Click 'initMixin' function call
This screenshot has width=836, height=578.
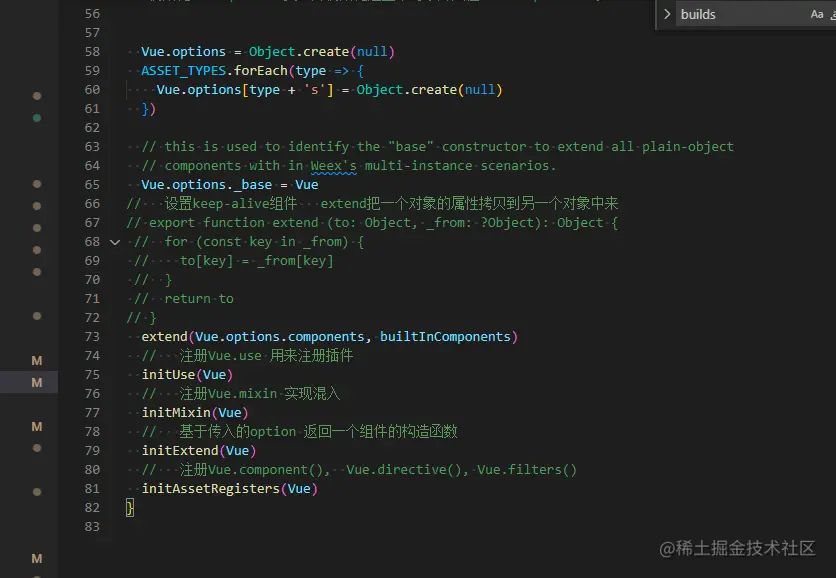pos(176,413)
